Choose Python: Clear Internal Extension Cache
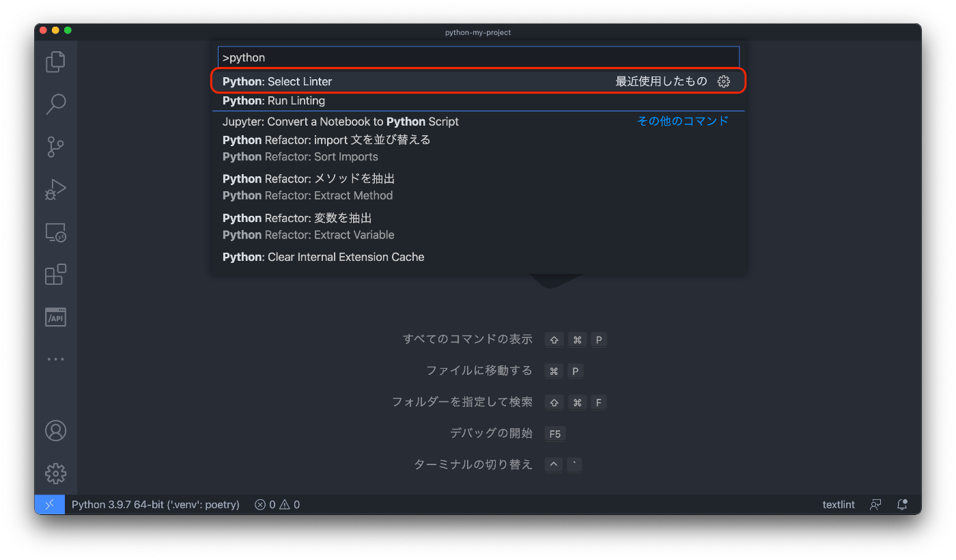 tap(478, 257)
